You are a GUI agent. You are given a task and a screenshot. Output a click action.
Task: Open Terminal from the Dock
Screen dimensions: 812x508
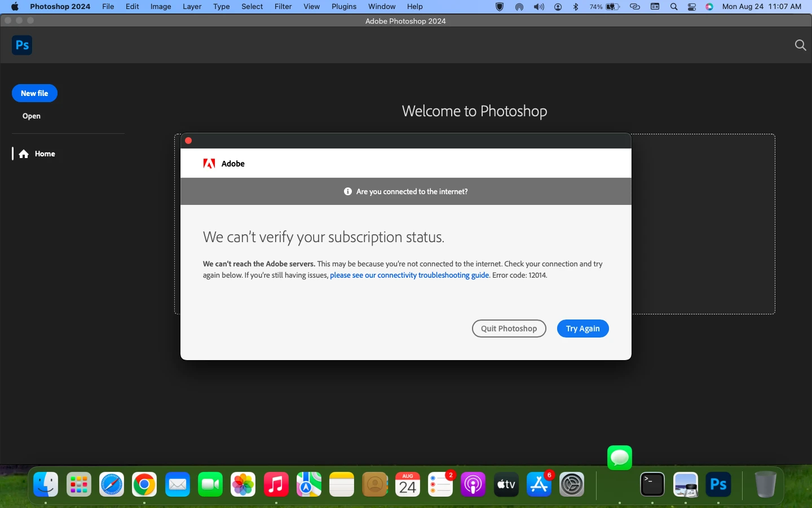point(652,484)
